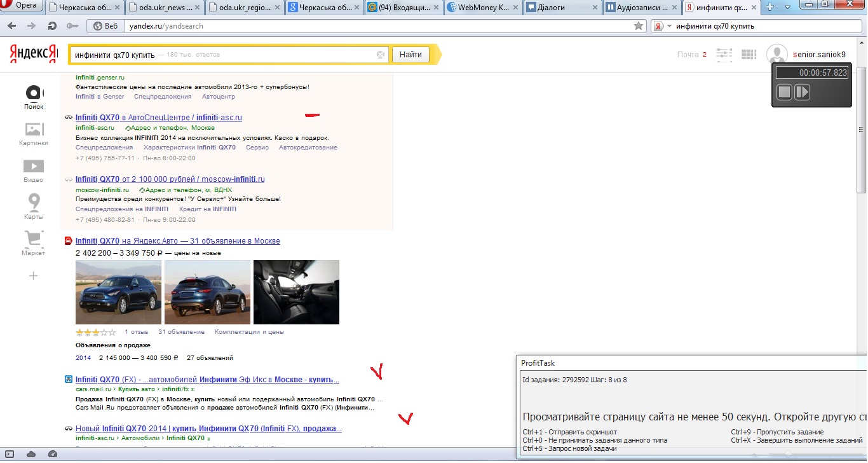Select Карты in the left sidebar
The width and height of the screenshot is (868, 463).
pyautogui.click(x=34, y=207)
